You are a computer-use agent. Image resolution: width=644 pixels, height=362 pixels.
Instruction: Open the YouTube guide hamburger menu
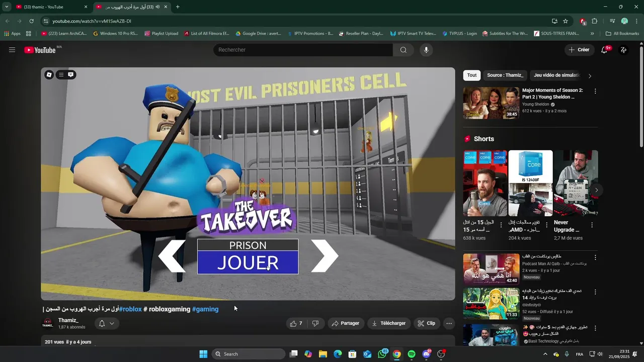12,50
